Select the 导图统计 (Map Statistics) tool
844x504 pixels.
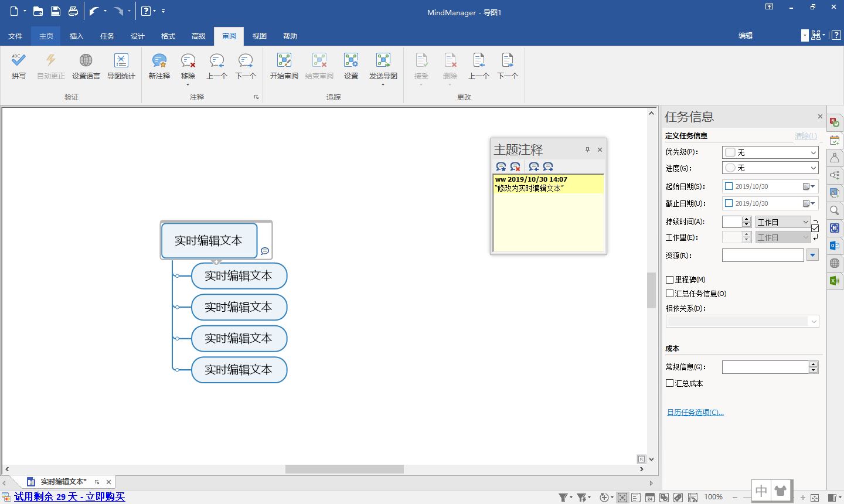(121, 66)
